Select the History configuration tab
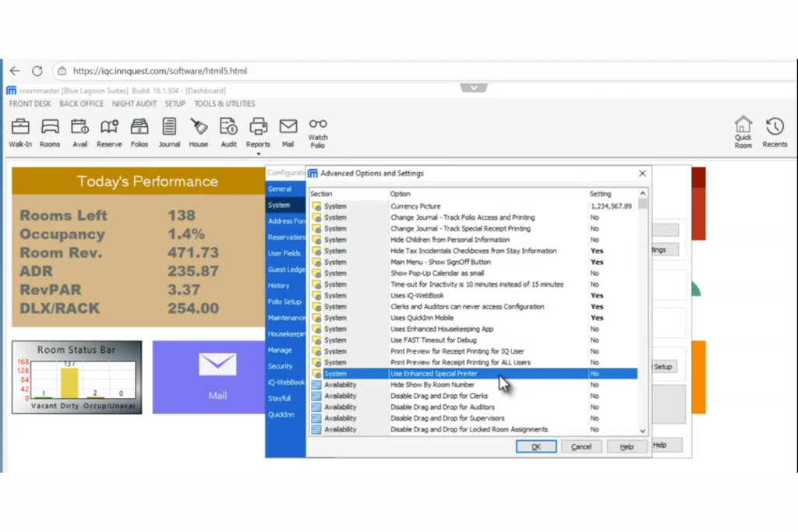Screen dimensions: 798x532 [x=285, y=285]
